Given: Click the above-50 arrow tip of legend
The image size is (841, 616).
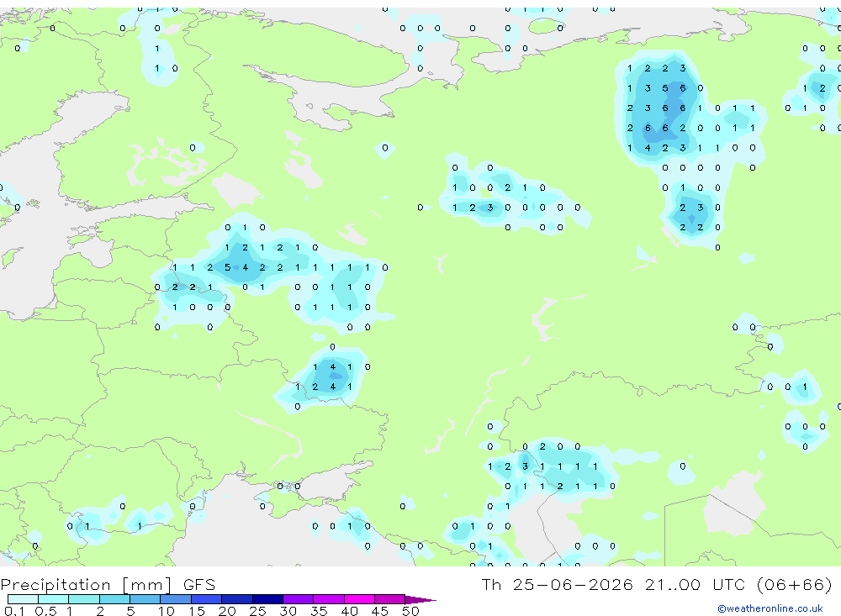Looking at the screenshot, I should 420,600.
